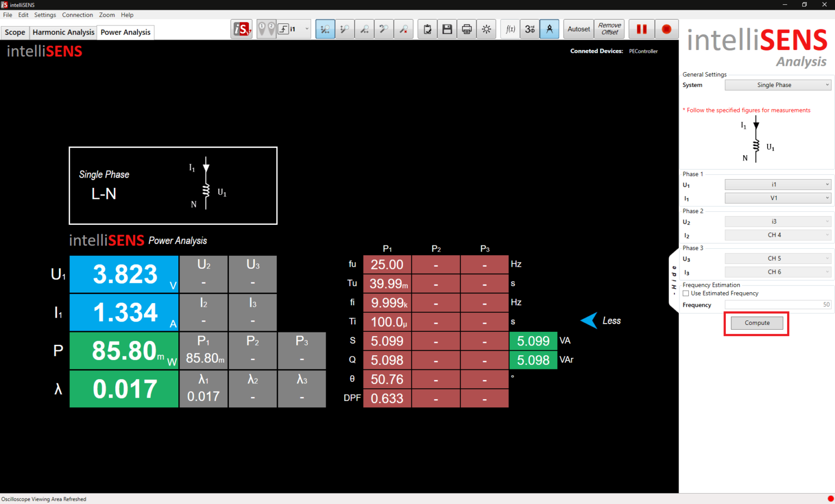Open the math function f(x) tool
The width and height of the screenshot is (835, 504).
[510, 29]
